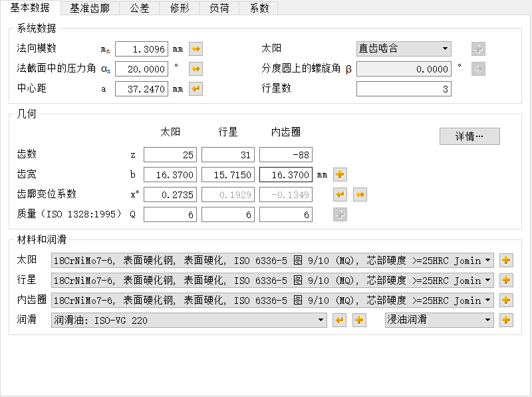Click the plus icon beside face width values
This screenshot has width=532, height=397.
point(342,174)
